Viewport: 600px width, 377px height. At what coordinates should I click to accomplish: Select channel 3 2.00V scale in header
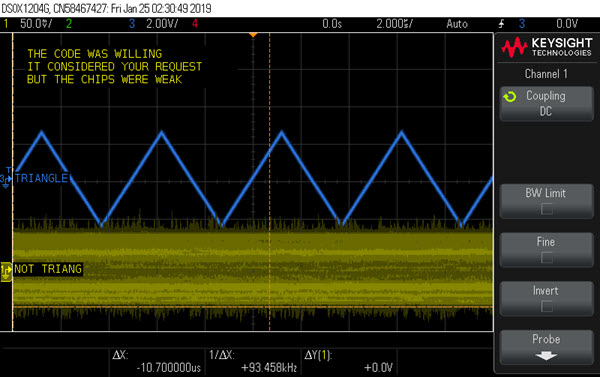tap(162, 24)
